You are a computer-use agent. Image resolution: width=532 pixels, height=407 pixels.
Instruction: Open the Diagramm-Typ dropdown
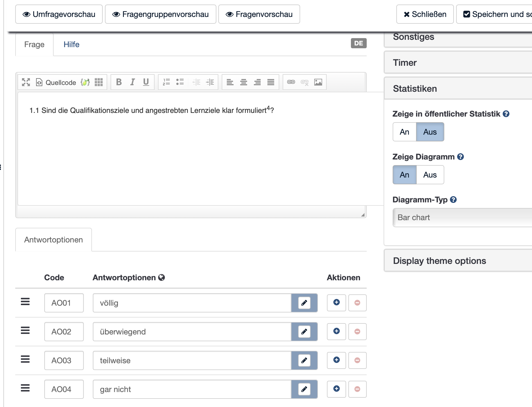(x=462, y=217)
